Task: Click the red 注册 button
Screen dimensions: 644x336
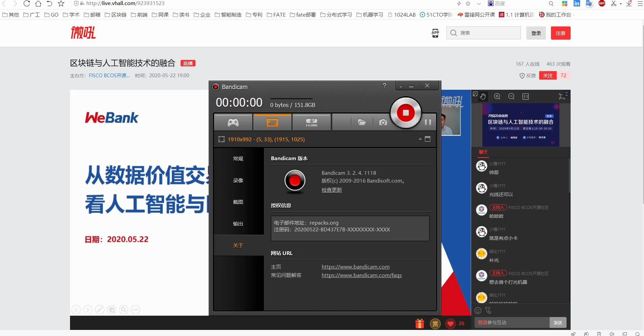Action: tap(560, 33)
